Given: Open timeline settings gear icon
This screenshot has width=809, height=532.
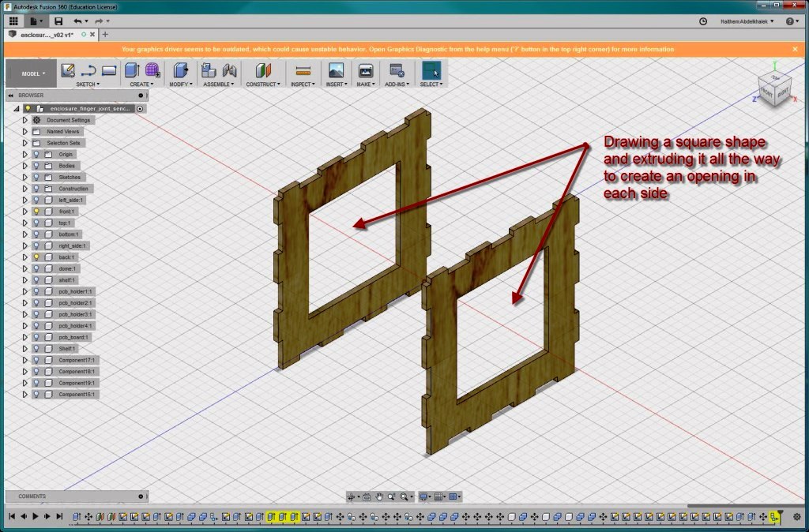Looking at the screenshot, I should coord(797,516).
